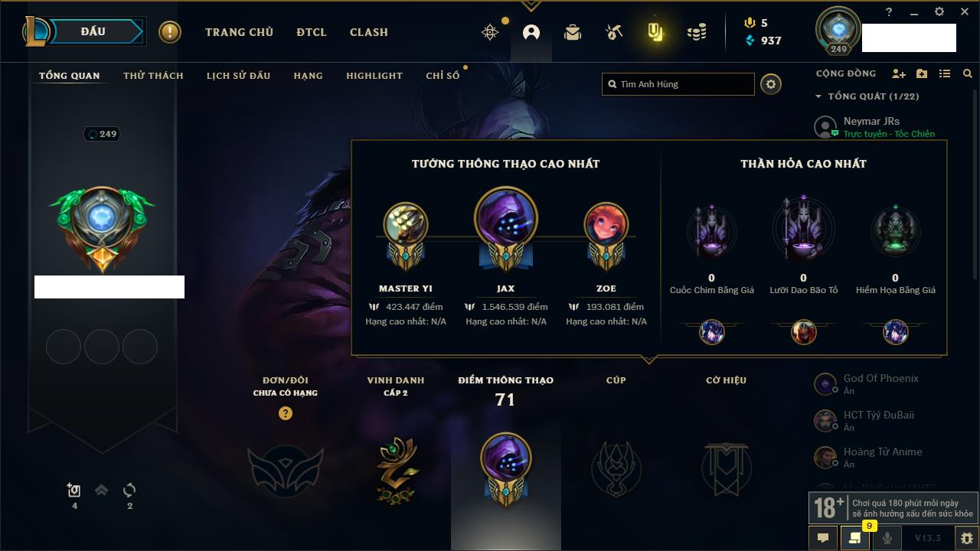Image resolution: width=980 pixels, height=551 pixels.
Task: Open the Collection backpack icon
Action: [x=573, y=32]
